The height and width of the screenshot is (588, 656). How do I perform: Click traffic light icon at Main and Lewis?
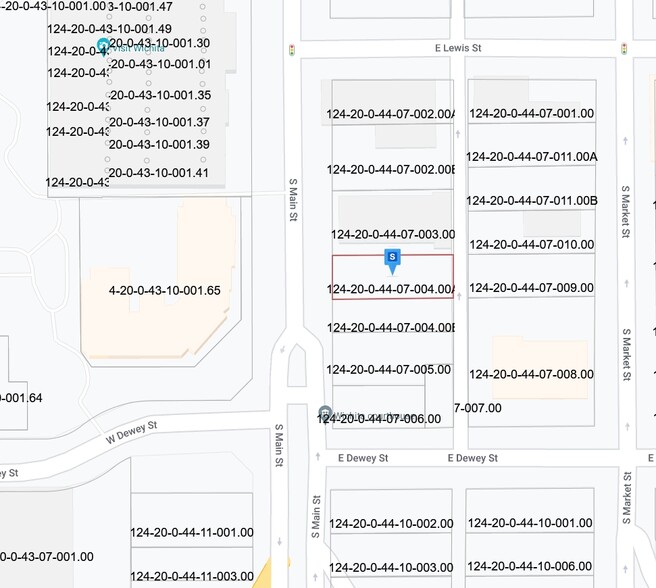click(291, 48)
